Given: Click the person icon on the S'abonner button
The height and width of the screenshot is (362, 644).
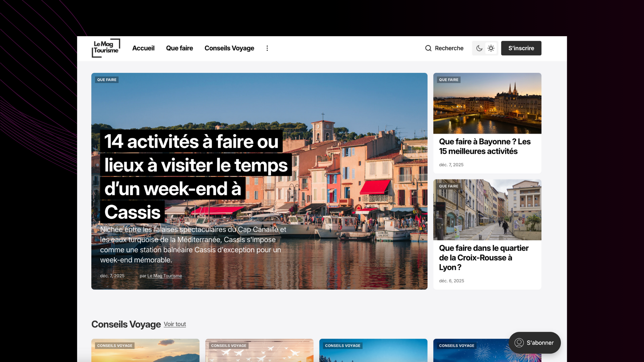Looking at the screenshot, I should (520, 343).
